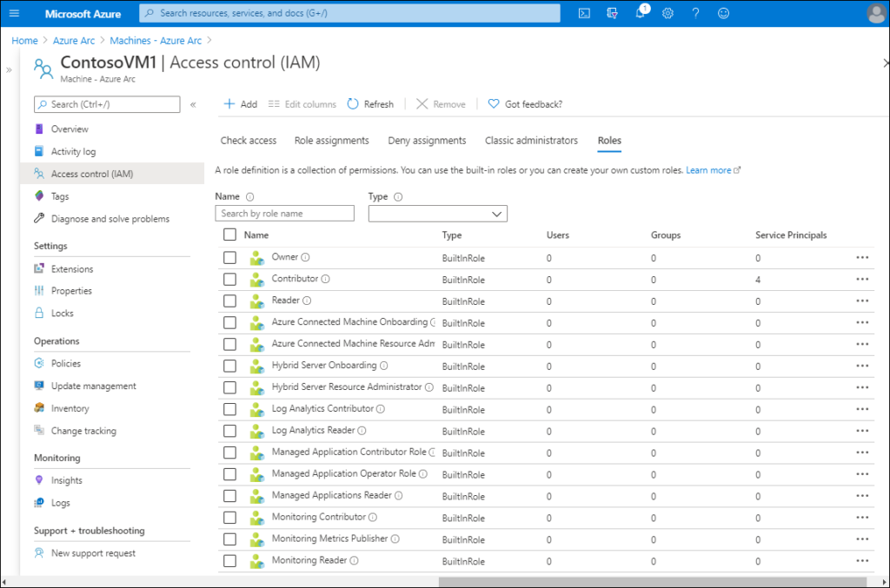Collapse the left navigation menu chevron
This screenshot has width=890, height=588.
(193, 104)
